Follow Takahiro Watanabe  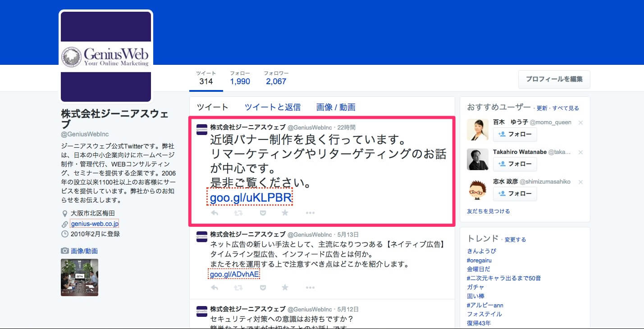click(x=515, y=164)
